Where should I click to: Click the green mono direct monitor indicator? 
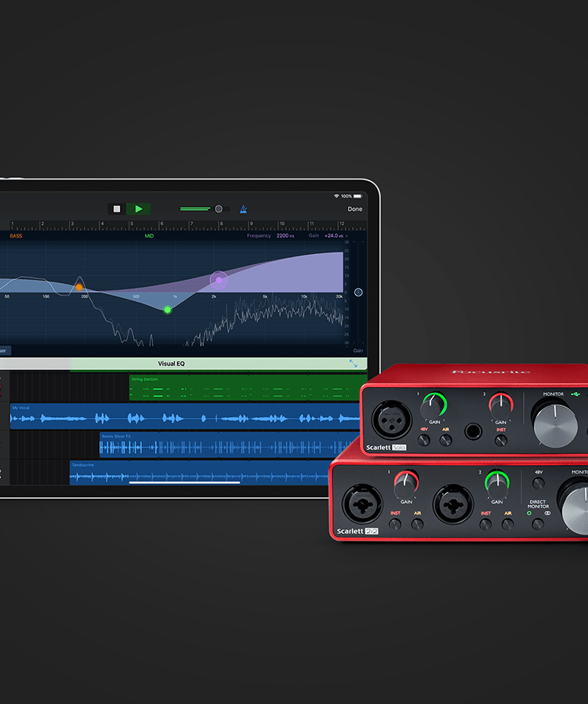pos(529,513)
